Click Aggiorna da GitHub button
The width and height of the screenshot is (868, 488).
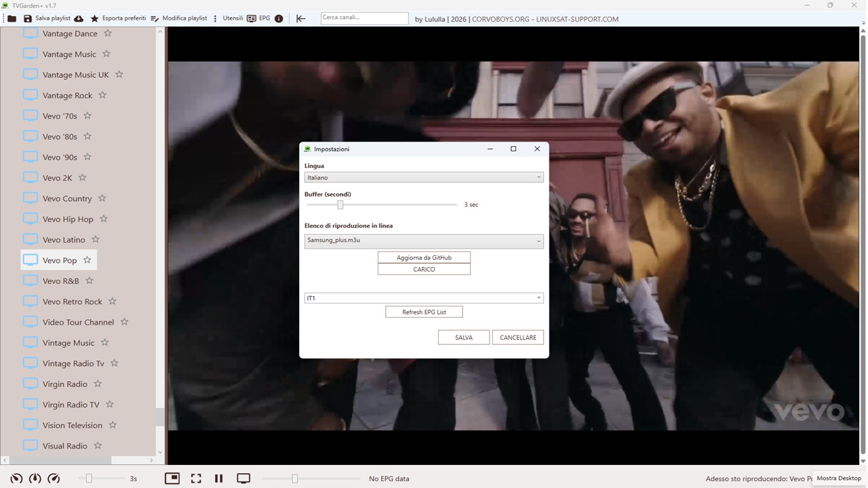424,258
